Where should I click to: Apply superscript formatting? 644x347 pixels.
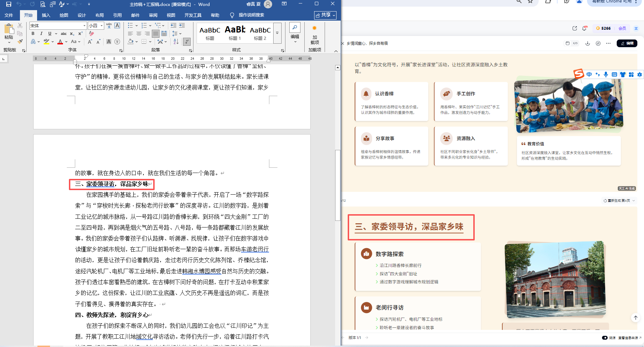pos(80,34)
